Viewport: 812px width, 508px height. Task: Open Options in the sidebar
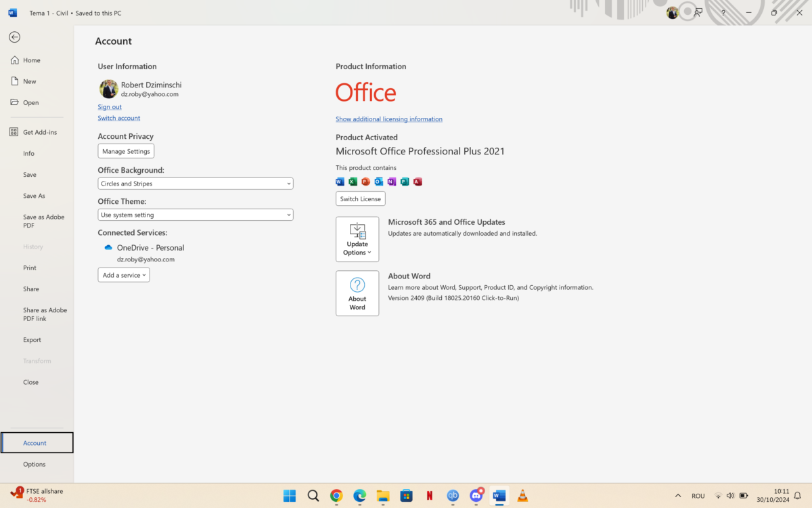(x=37, y=464)
